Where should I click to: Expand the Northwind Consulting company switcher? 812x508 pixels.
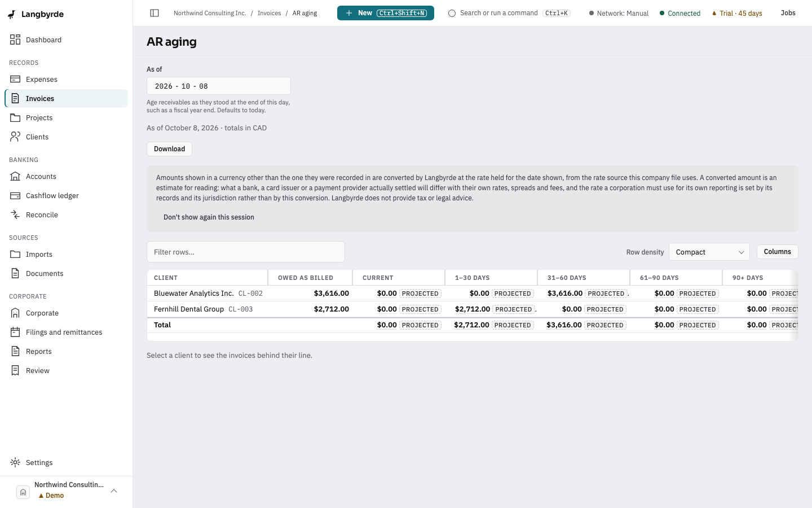coord(67,492)
